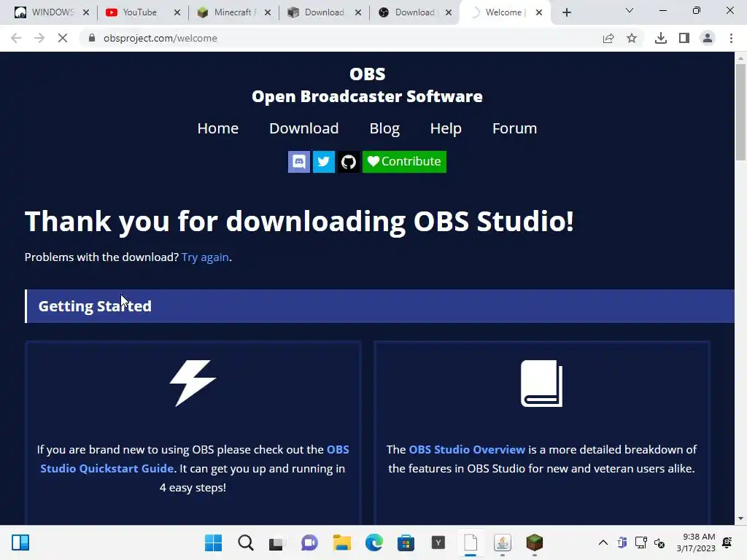This screenshot has width=747, height=560.
Task: Toggle the browser side panel
Action: coord(684,38)
